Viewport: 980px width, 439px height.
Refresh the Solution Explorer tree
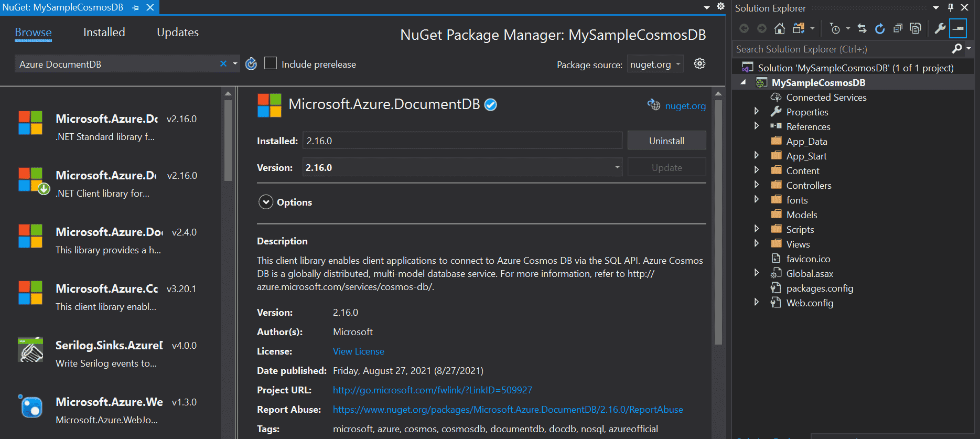[880, 28]
